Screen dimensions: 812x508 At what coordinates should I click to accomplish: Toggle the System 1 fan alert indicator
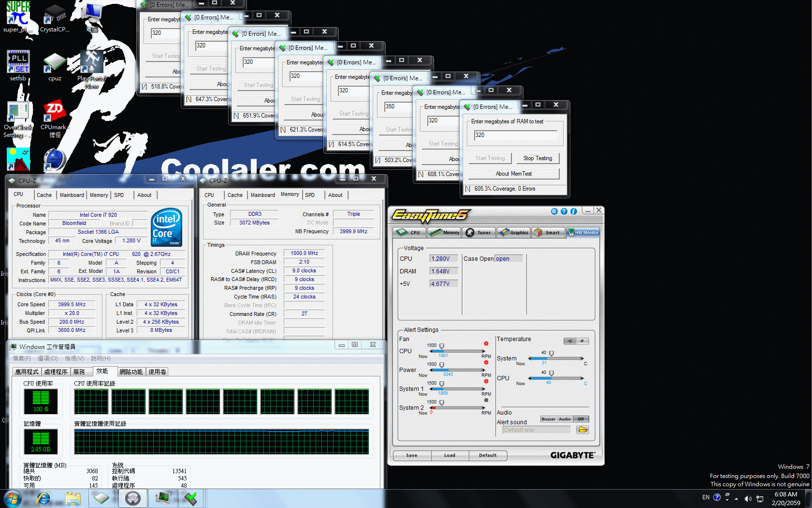pyautogui.click(x=486, y=381)
